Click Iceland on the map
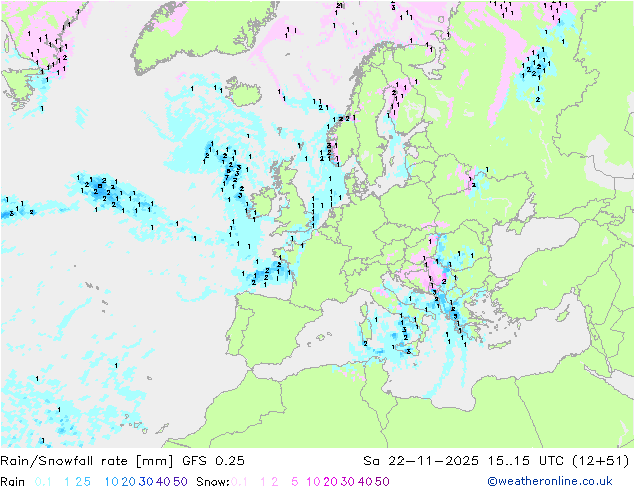This screenshot has height=490, width=634. coord(244,92)
